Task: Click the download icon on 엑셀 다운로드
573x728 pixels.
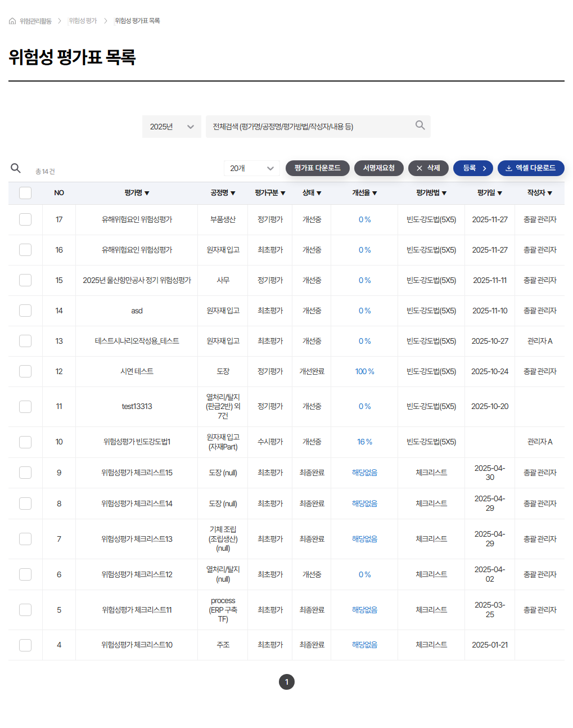Action: click(509, 168)
